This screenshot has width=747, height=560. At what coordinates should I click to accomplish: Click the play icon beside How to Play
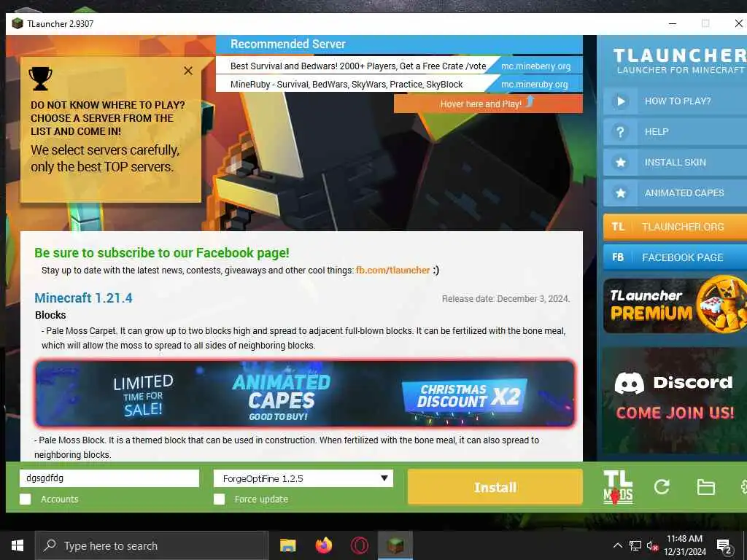620,101
